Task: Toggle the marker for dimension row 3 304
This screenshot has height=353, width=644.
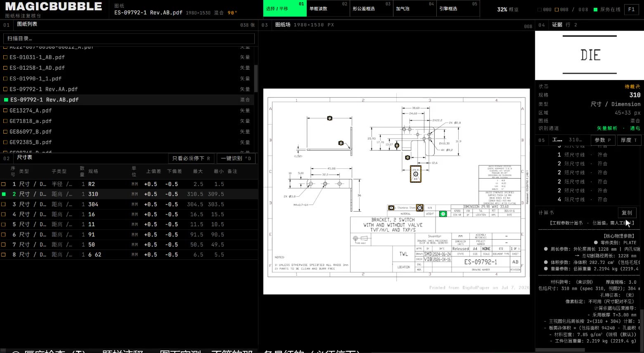Action: tap(4, 205)
